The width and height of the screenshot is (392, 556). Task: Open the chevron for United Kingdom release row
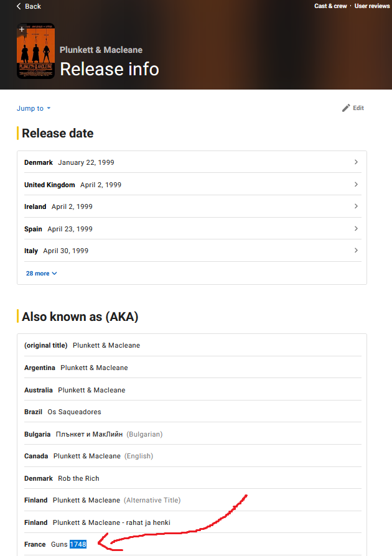tap(356, 184)
